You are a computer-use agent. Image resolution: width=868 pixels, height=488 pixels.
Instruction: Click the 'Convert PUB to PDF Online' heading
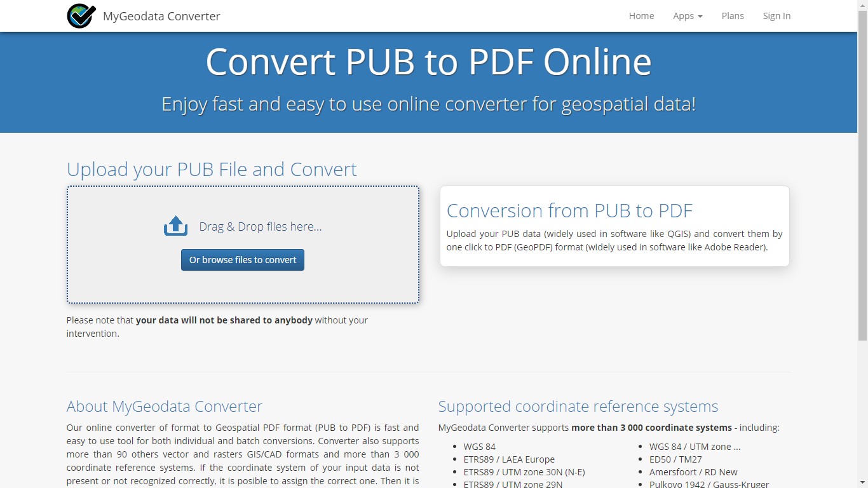coord(429,62)
